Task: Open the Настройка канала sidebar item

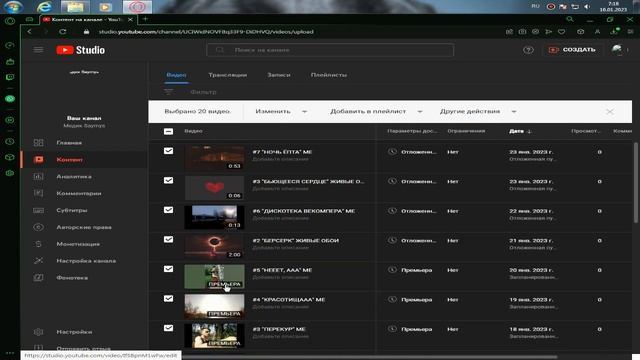Action: pos(84,260)
